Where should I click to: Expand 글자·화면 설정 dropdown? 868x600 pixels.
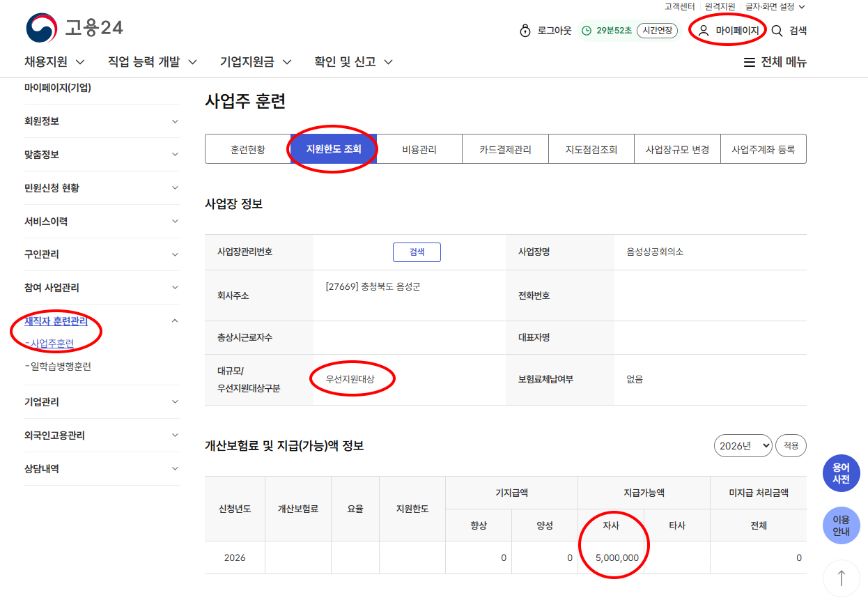775,7
